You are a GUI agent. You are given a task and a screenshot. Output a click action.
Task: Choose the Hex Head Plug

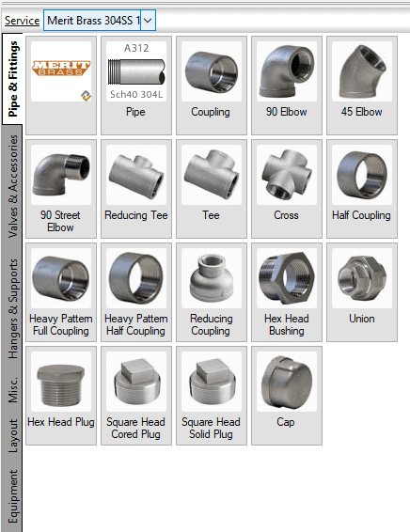(61, 396)
